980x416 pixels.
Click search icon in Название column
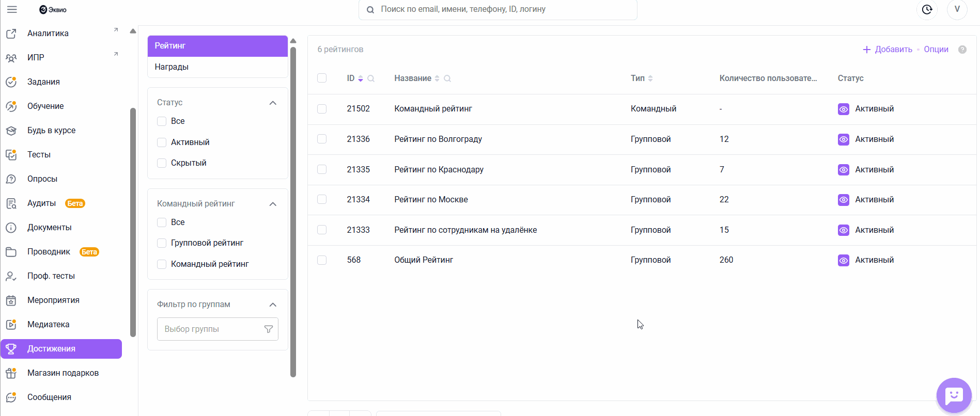[447, 78]
